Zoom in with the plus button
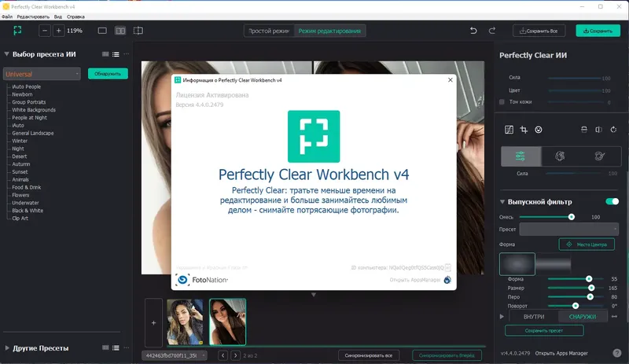The height and width of the screenshot is (364, 629). pyautogui.click(x=58, y=31)
